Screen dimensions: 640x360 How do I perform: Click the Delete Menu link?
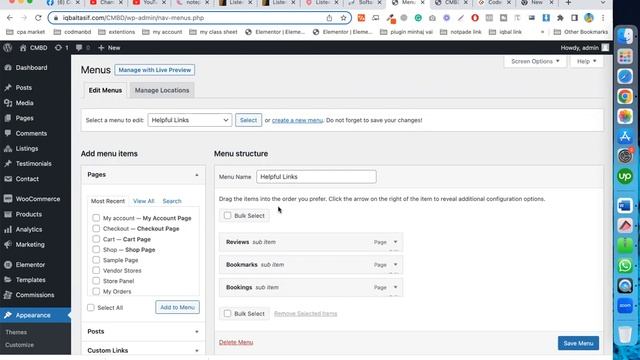(236, 342)
